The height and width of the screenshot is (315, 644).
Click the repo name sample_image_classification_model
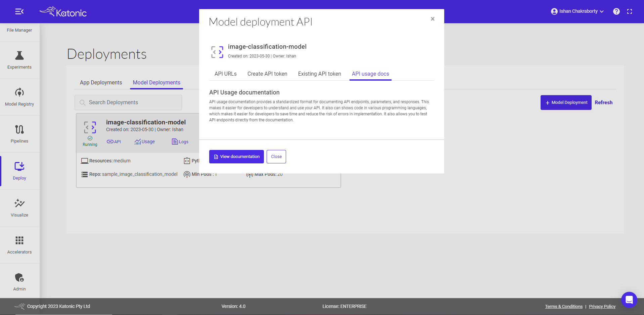(140, 174)
